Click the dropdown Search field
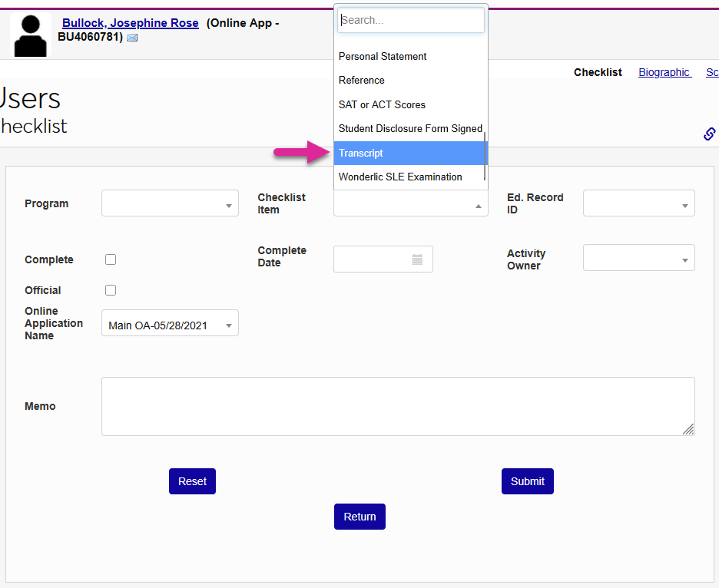Viewport: 719px width, 588px height. 410,21
